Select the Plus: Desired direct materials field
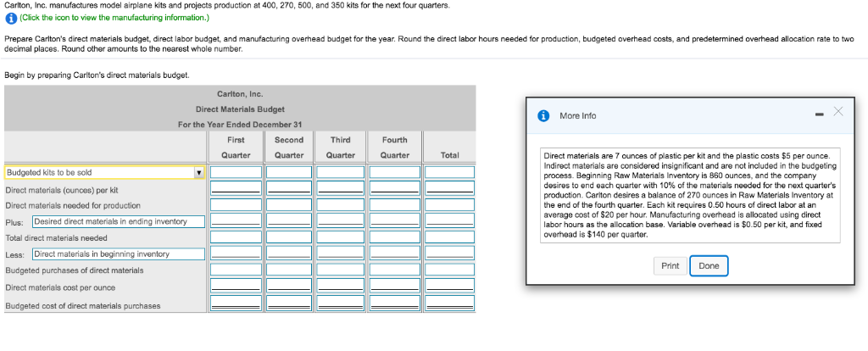This screenshot has height=351, width=868. click(x=119, y=222)
